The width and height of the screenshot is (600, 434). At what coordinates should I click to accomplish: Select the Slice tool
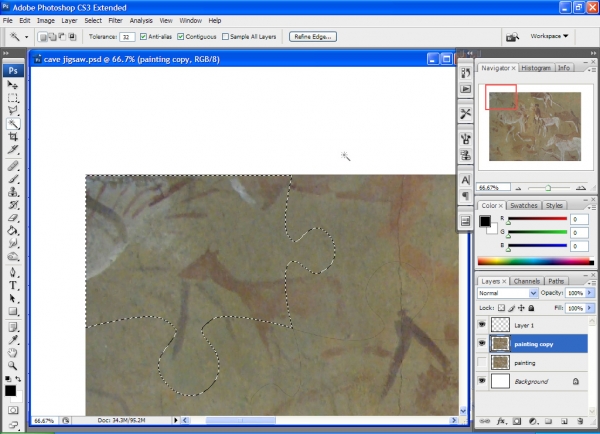pos(13,150)
